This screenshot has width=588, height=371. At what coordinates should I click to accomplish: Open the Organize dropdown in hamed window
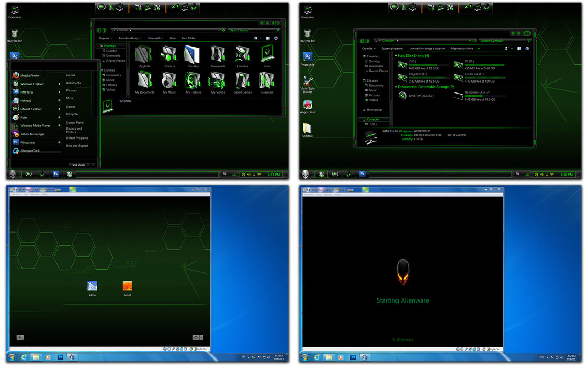pos(105,38)
